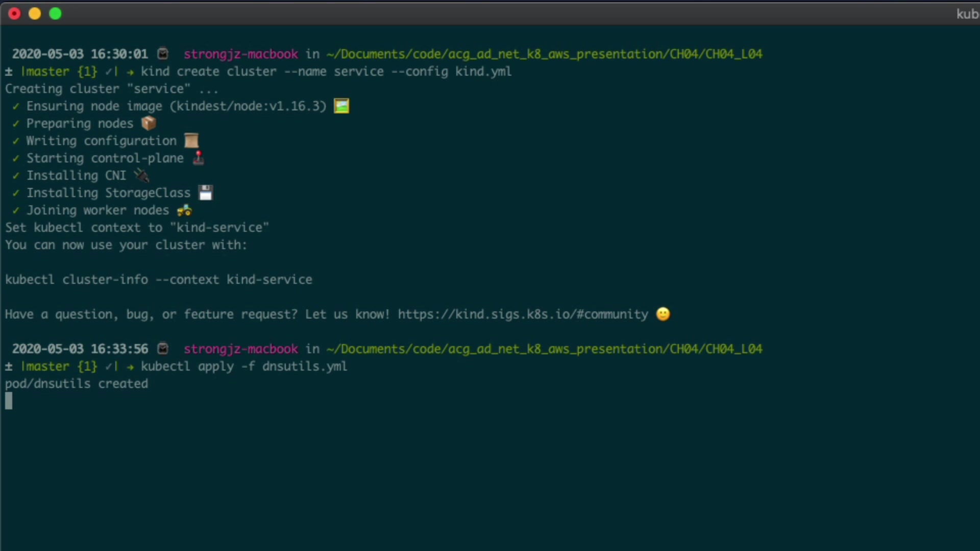Screen dimensions: 980x551
Task: Click the joystick emoji after Starting control-plane
Action: (x=199, y=158)
